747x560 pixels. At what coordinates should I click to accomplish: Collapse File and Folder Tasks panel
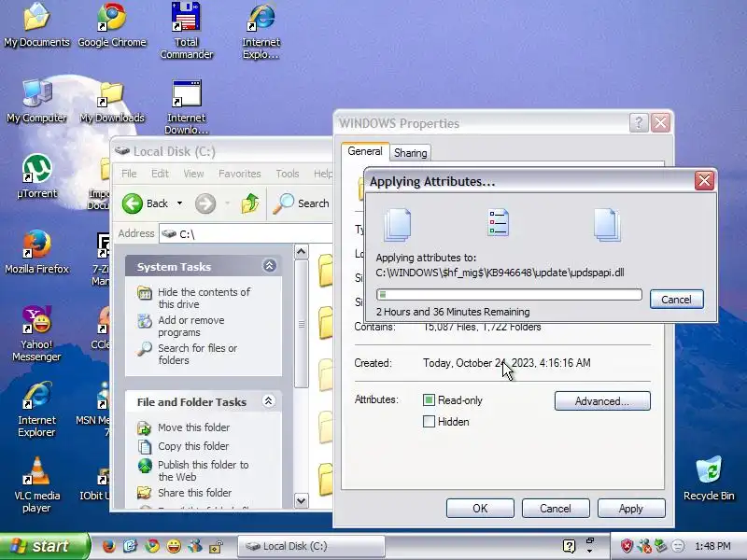269,401
